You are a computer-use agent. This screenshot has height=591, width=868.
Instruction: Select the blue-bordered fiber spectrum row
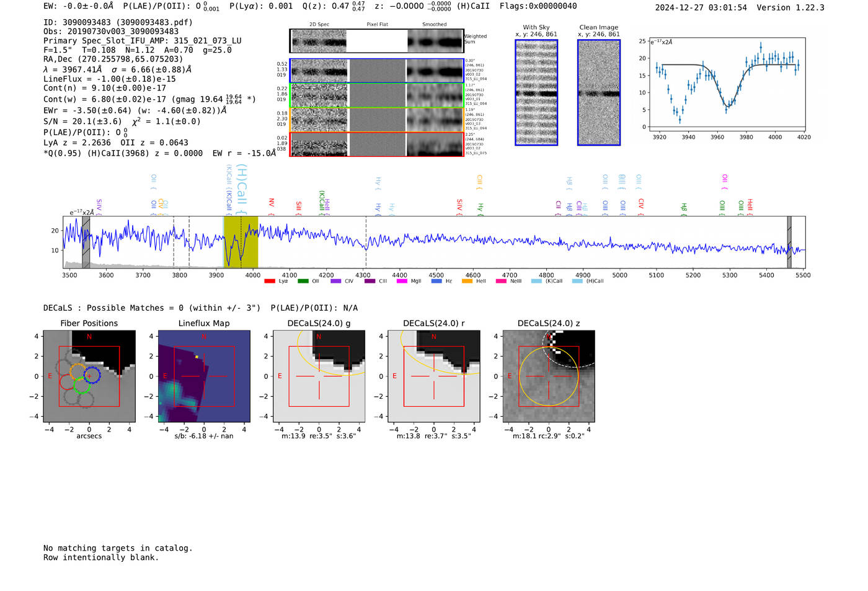[376, 71]
